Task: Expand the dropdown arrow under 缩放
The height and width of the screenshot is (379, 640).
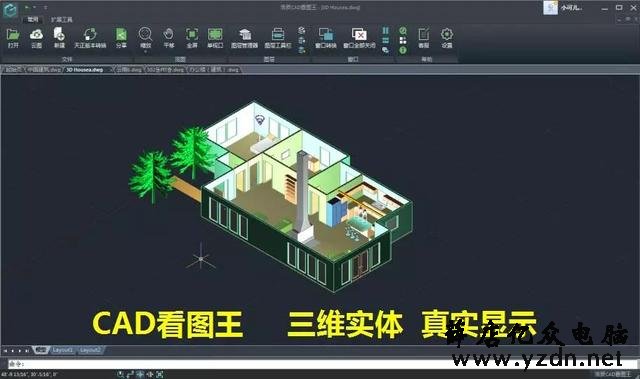Action: [145, 52]
